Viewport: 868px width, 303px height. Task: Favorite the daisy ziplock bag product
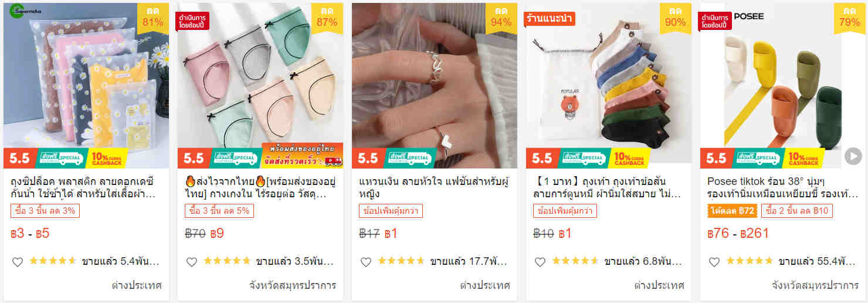click(x=17, y=262)
